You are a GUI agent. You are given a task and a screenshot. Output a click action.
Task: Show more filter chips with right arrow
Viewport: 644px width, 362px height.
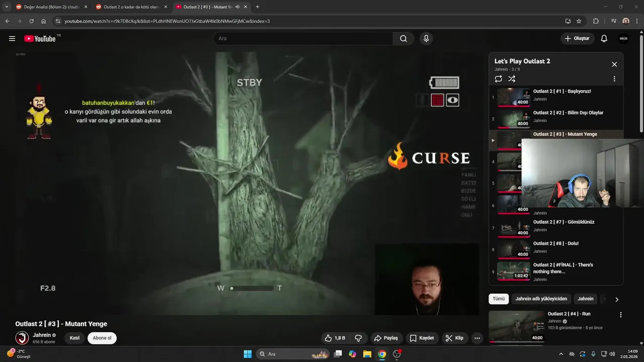(x=617, y=299)
